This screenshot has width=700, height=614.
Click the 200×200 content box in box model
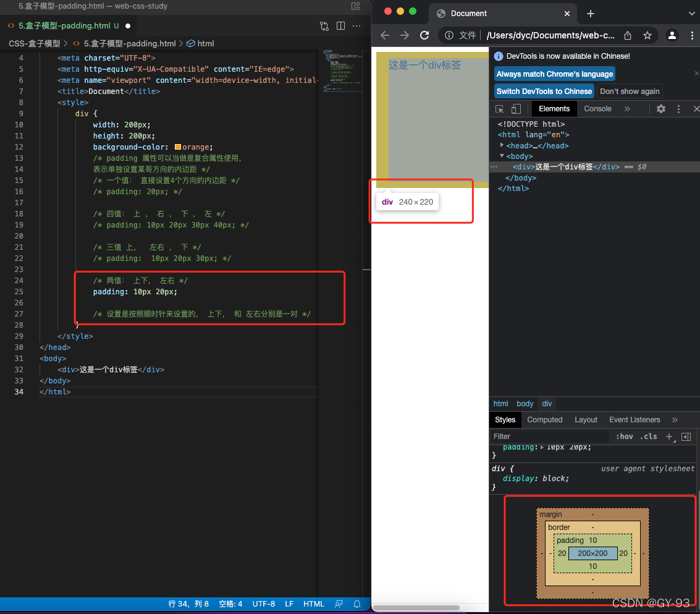(x=592, y=553)
